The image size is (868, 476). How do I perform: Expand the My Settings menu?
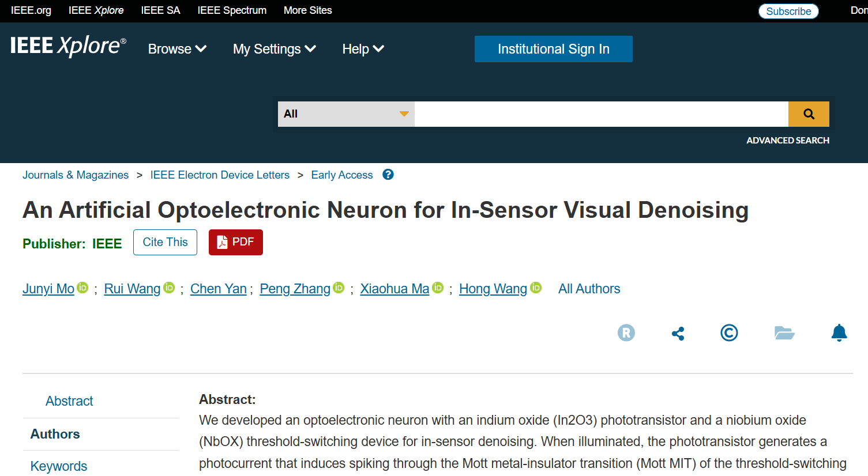pyautogui.click(x=275, y=49)
